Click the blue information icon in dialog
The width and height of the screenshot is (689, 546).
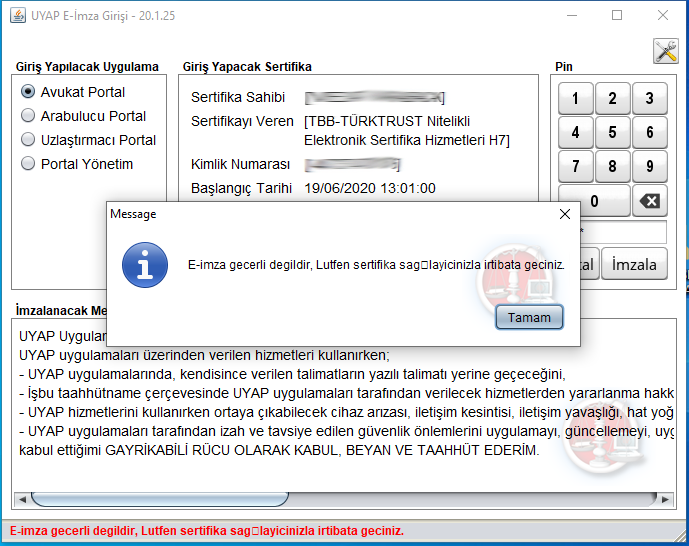[144, 265]
